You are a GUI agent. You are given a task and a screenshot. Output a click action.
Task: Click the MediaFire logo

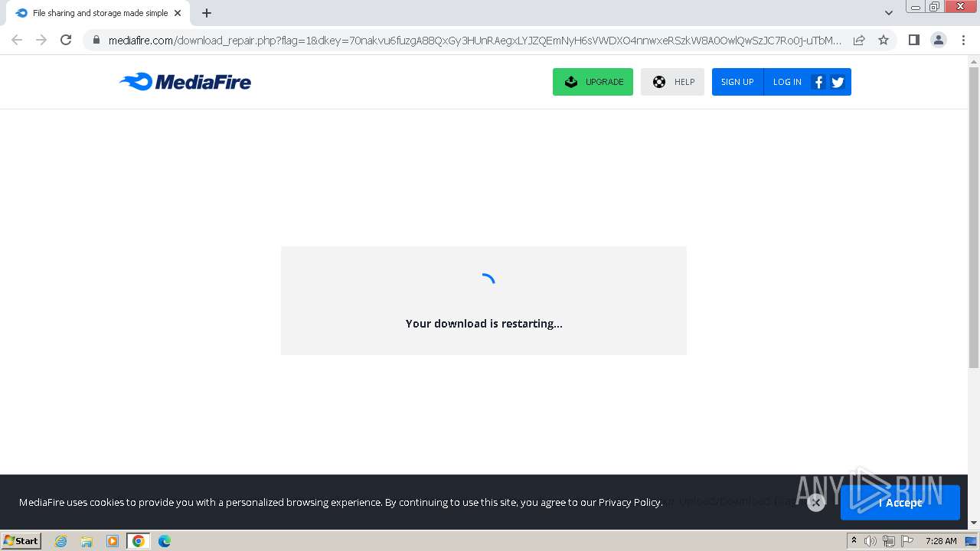[x=185, y=81]
